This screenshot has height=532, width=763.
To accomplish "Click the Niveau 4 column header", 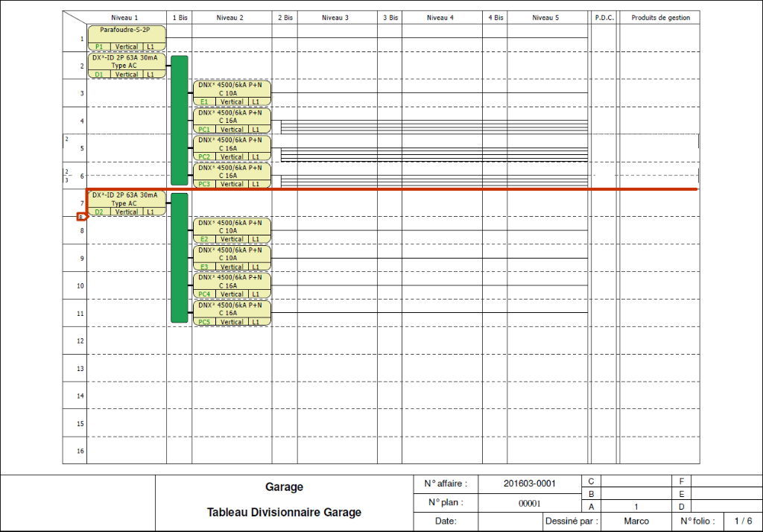I will (x=440, y=18).
